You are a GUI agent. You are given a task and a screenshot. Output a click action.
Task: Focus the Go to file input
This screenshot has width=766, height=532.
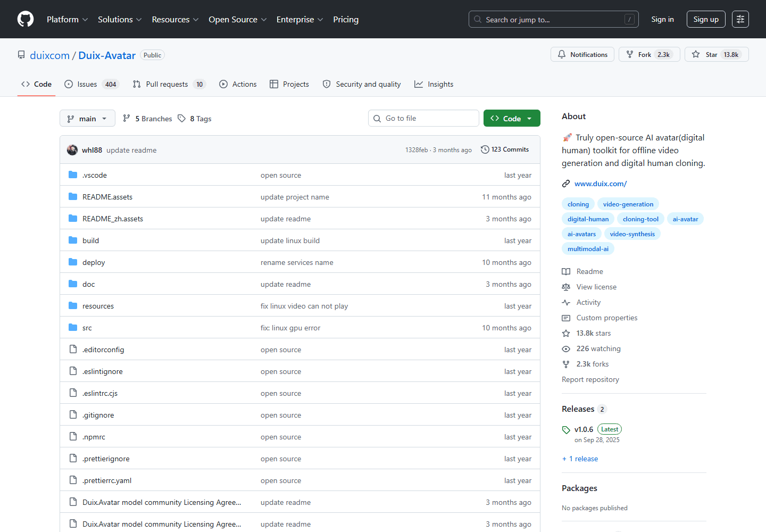click(x=423, y=118)
